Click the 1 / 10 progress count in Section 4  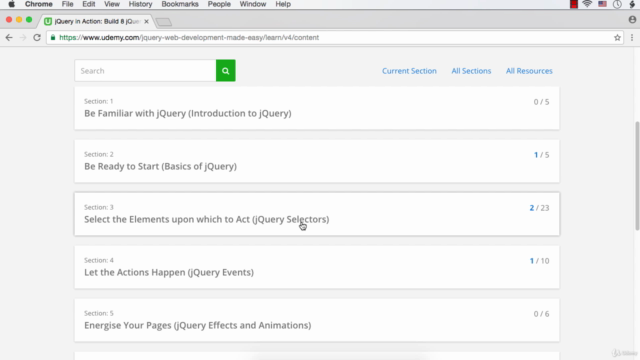(539, 261)
